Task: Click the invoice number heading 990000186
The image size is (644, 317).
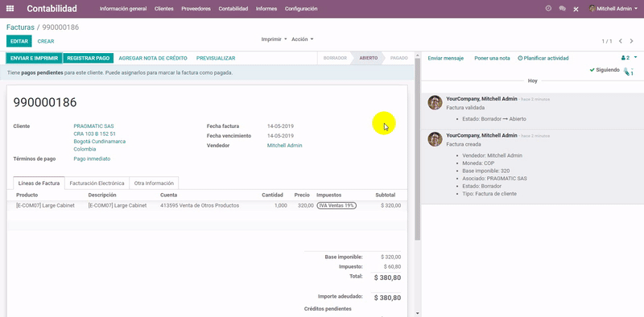Action: (x=45, y=103)
